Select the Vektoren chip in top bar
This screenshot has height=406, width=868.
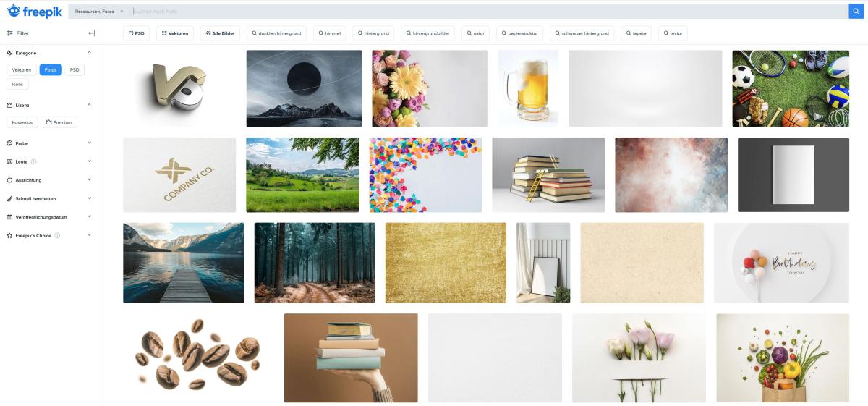[x=174, y=33]
